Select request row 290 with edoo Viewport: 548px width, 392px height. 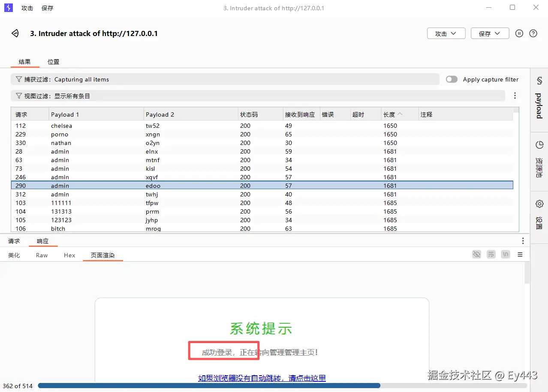pyautogui.click(x=262, y=186)
